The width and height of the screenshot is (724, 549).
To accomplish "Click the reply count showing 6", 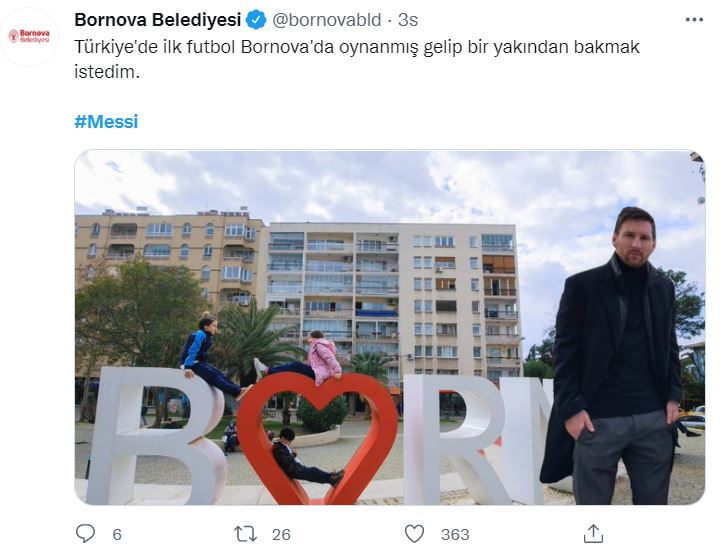I will 117,534.
